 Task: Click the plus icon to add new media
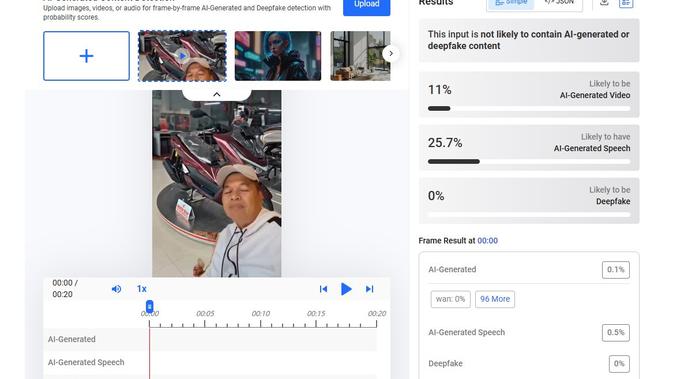tap(86, 56)
